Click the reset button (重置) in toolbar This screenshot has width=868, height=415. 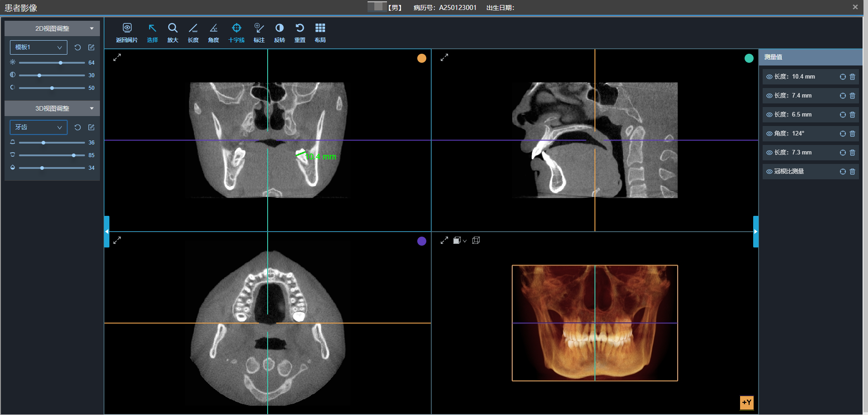tap(300, 33)
